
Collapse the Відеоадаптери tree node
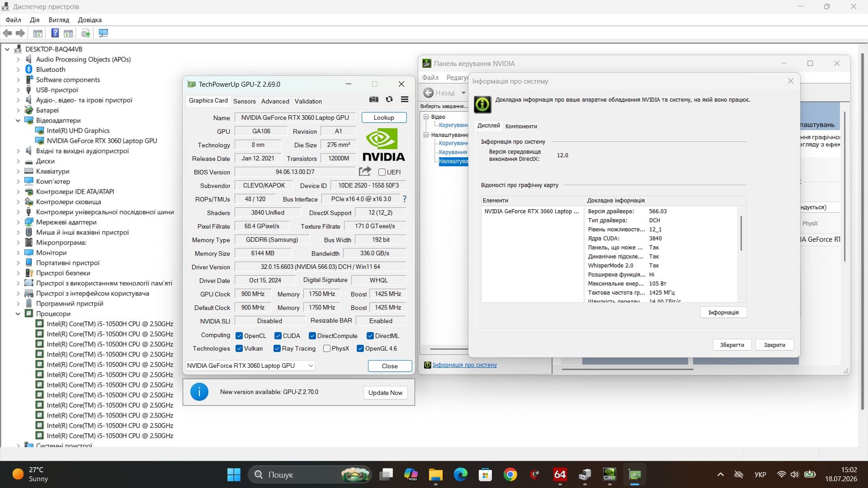[18, 121]
